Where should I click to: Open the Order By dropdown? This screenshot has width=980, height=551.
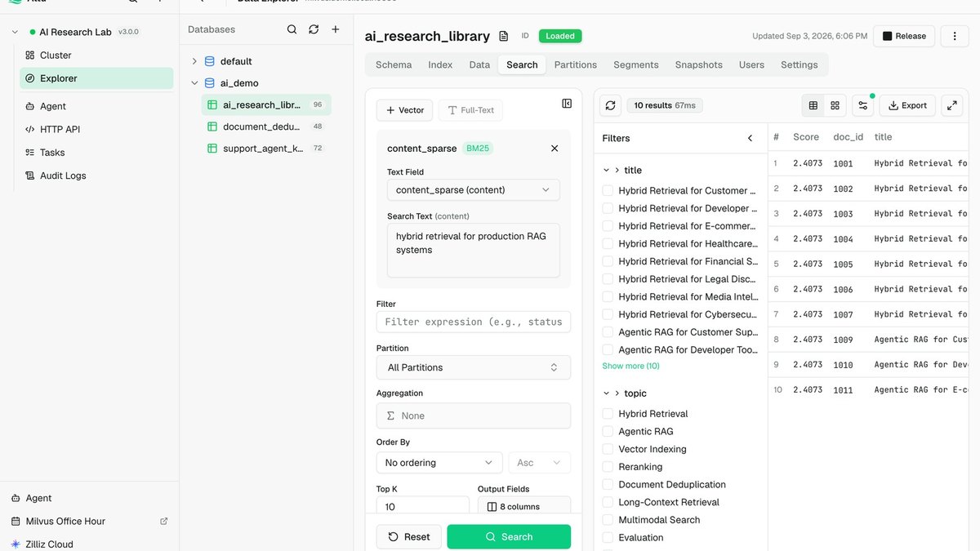point(439,463)
